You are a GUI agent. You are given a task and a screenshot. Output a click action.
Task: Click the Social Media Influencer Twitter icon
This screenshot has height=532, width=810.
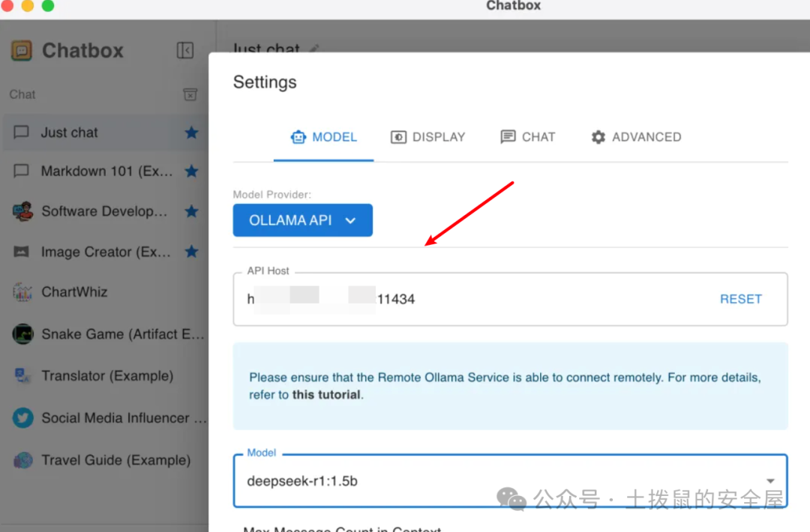point(22,417)
